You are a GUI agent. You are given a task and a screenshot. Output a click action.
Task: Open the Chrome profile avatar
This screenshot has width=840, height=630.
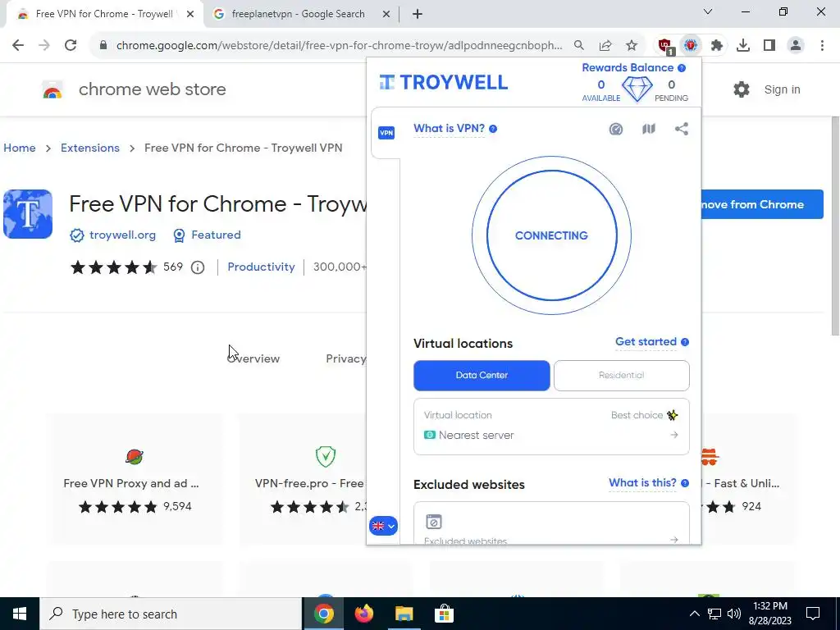[x=796, y=46]
